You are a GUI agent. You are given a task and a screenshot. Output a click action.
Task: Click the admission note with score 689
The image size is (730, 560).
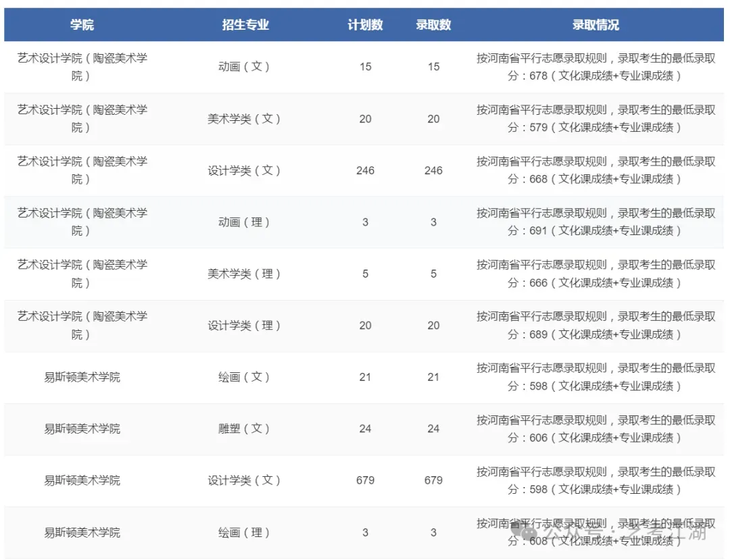click(595, 325)
